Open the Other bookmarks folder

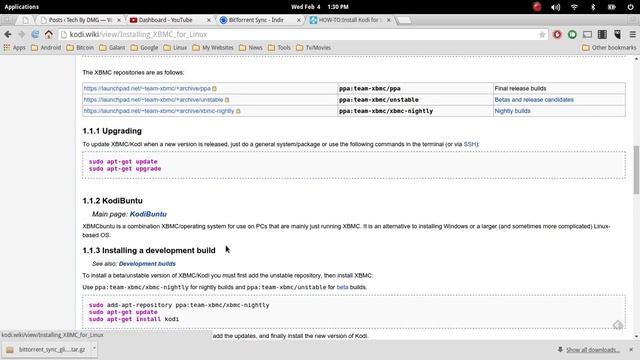pyautogui.click(x=609, y=48)
